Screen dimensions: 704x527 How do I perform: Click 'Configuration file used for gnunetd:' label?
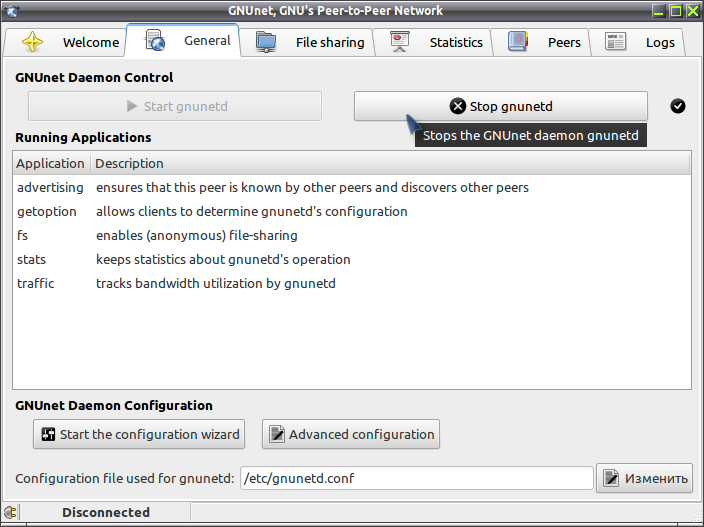[x=125, y=479]
